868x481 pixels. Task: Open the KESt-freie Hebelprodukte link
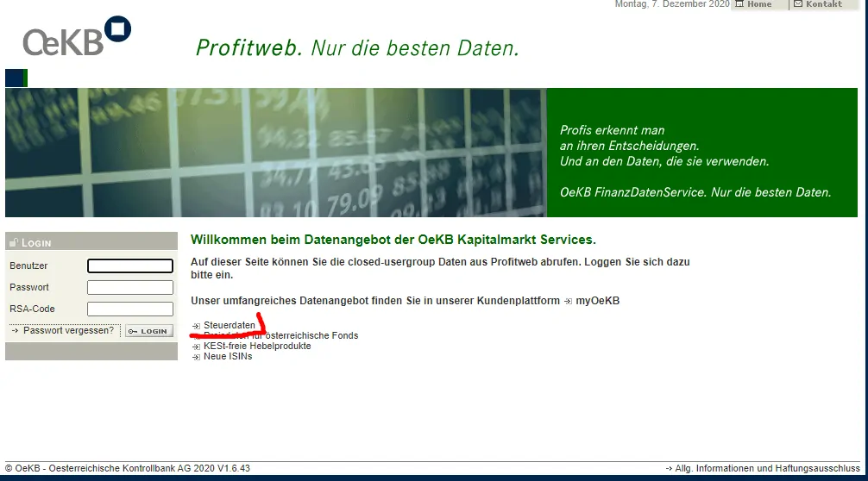[257, 347]
